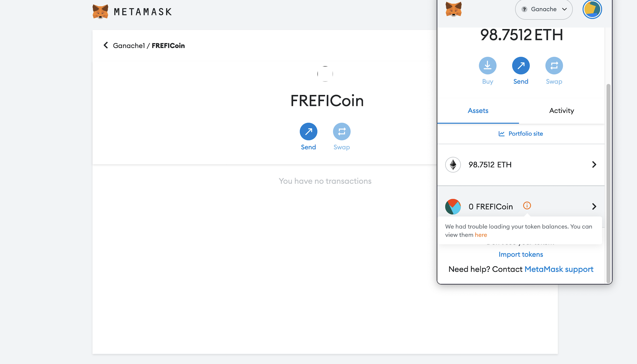
Task: Click the back arrow beside Ganache1
Action: tap(106, 45)
